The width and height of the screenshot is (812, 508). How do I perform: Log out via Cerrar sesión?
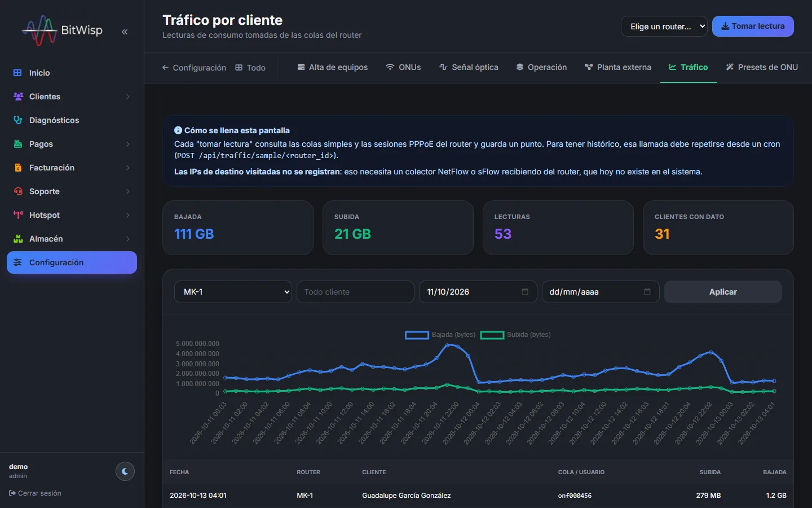click(x=35, y=493)
